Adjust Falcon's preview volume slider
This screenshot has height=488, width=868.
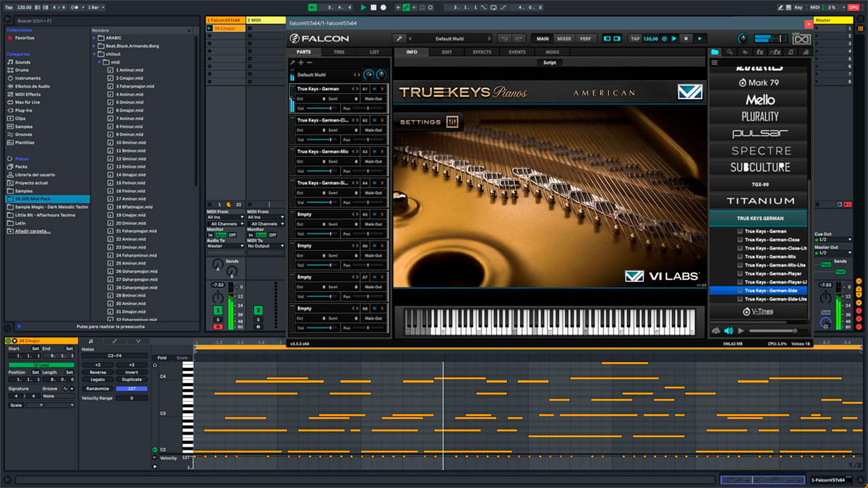(x=778, y=330)
